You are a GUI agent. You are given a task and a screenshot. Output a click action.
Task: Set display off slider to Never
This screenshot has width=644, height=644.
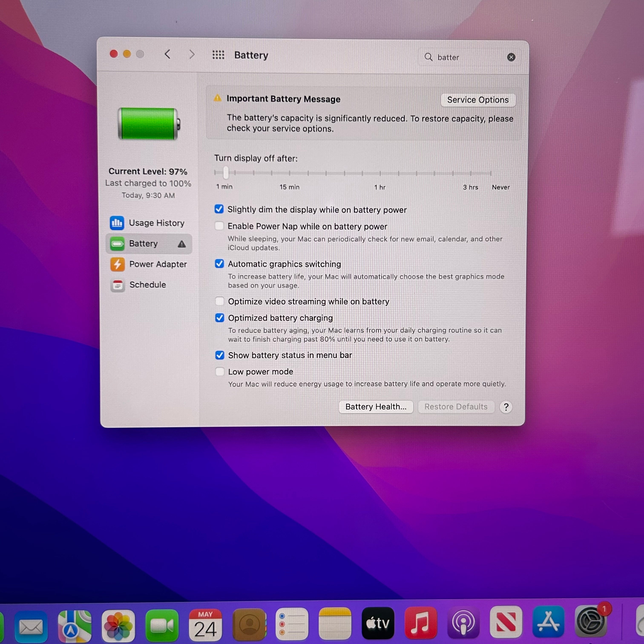tap(490, 173)
